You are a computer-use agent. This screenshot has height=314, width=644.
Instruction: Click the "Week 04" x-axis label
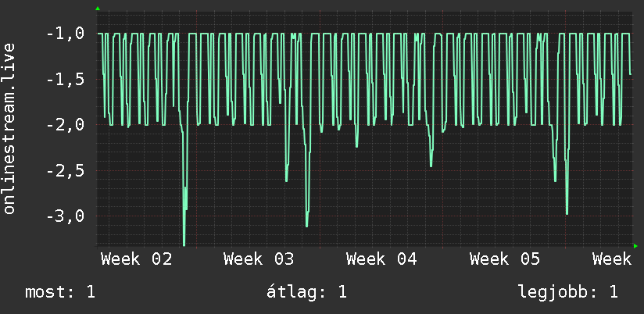[381, 259]
